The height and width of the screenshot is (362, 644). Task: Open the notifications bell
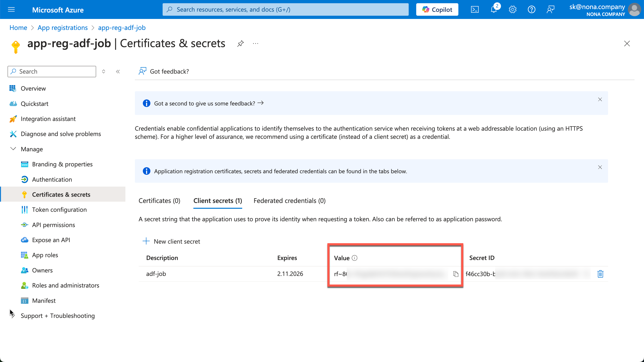click(493, 9)
